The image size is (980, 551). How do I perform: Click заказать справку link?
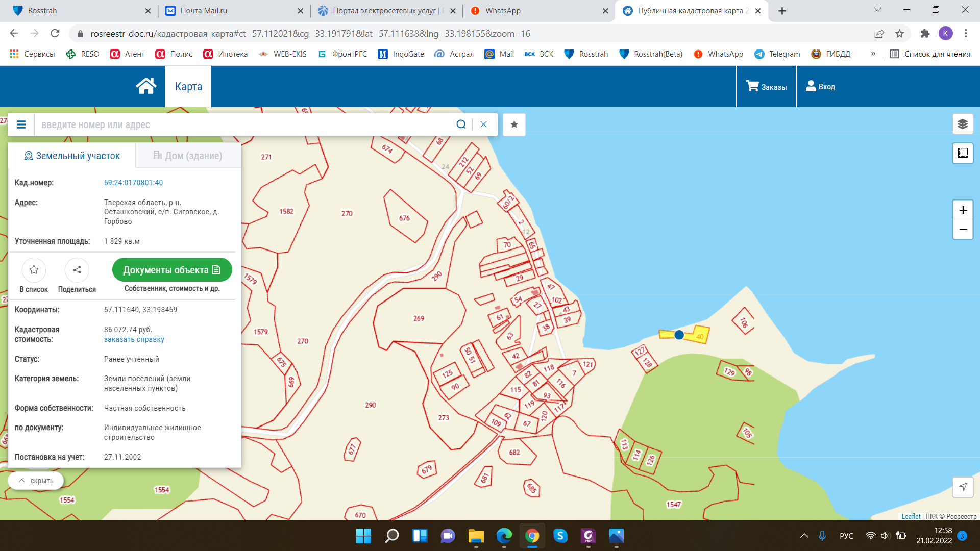pyautogui.click(x=134, y=339)
